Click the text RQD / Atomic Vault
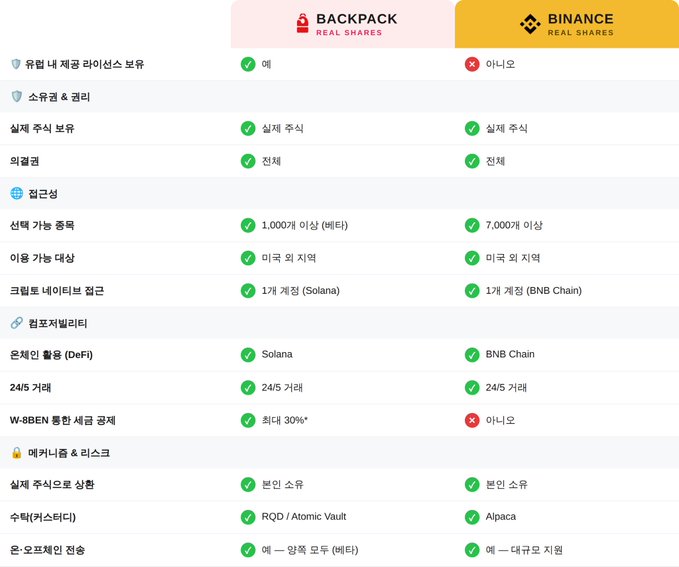 pyautogui.click(x=304, y=516)
